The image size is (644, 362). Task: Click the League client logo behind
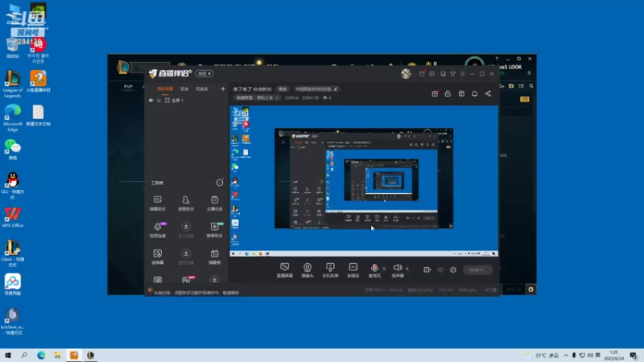click(x=124, y=67)
